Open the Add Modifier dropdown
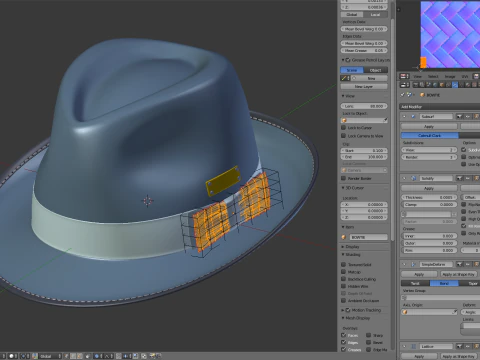 pos(440,107)
